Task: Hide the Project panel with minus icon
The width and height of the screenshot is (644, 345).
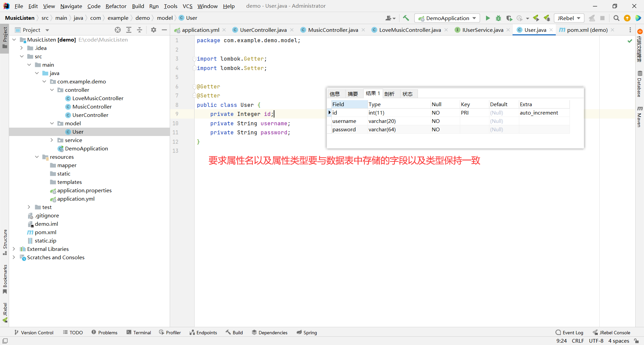Action: pos(164,30)
